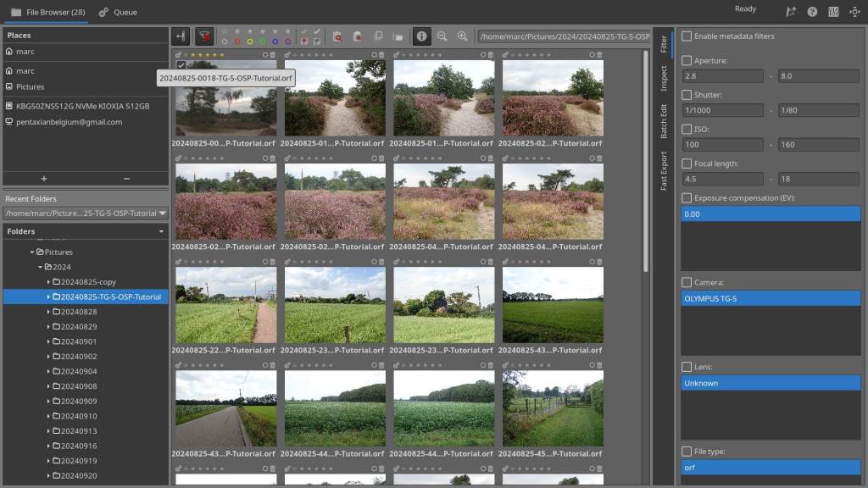Image resolution: width=868 pixels, height=488 pixels.
Task: Filter by one-star rating in toolbar
Action: pos(237,31)
